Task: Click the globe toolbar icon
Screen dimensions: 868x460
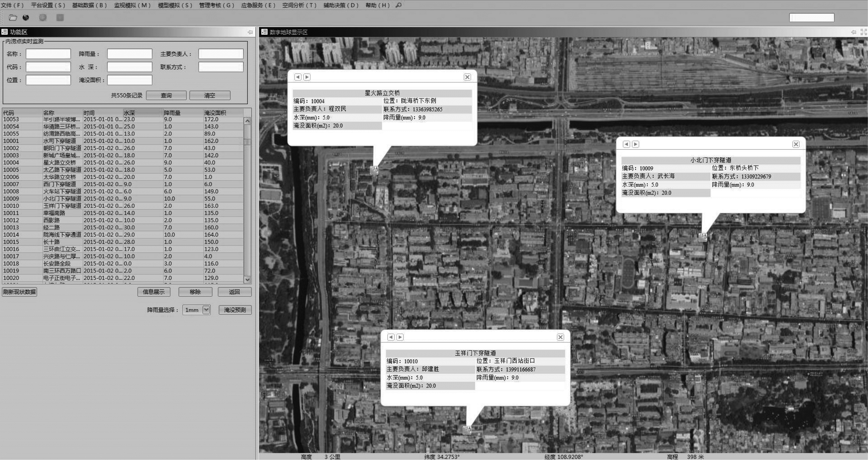Action: (26, 18)
